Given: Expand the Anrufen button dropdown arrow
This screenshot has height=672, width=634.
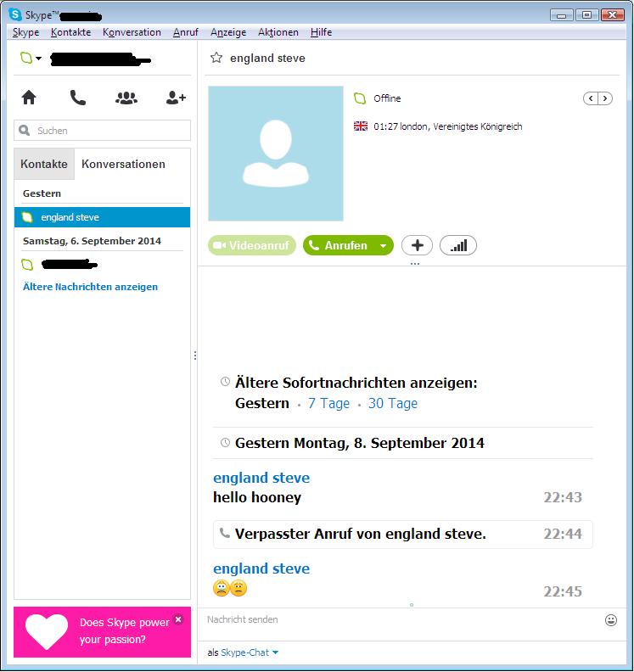Looking at the screenshot, I should [x=384, y=245].
